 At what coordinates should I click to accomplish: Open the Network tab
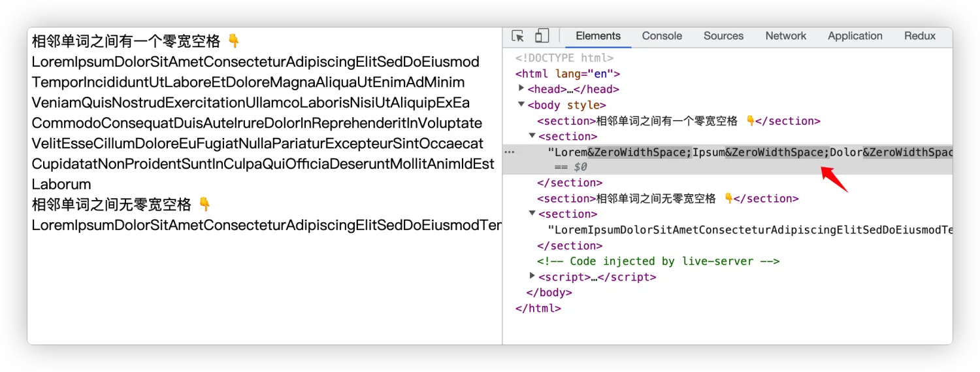pyautogui.click(x=786, y=36)
